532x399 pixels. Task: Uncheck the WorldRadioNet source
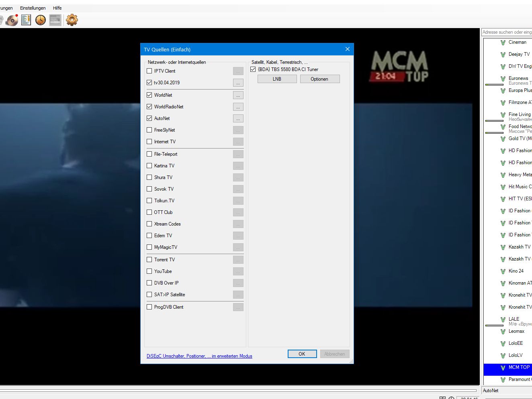[x=149, y=107]
